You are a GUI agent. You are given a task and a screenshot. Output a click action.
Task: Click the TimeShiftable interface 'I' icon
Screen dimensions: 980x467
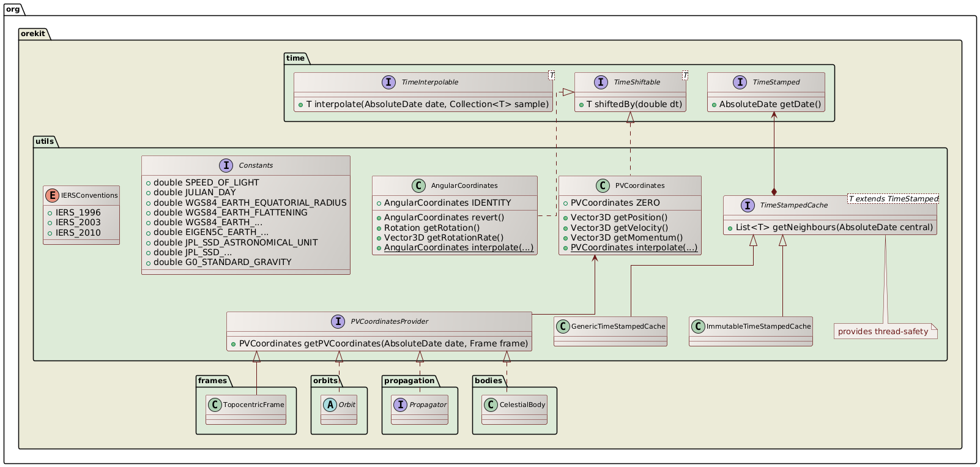pyautogui.click(x=601, y=82)
